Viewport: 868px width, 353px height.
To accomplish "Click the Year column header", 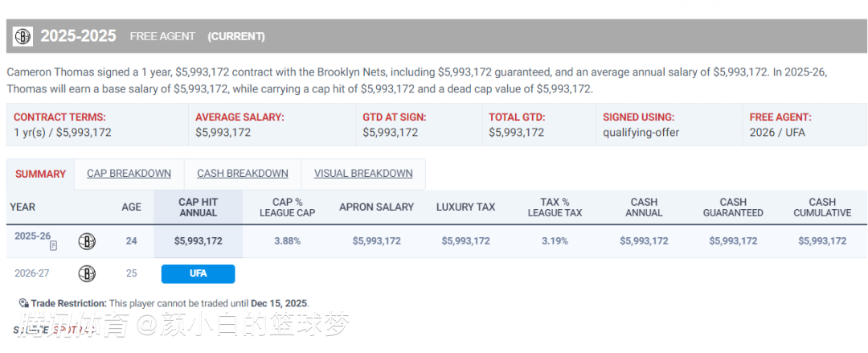I will [23, 207].
